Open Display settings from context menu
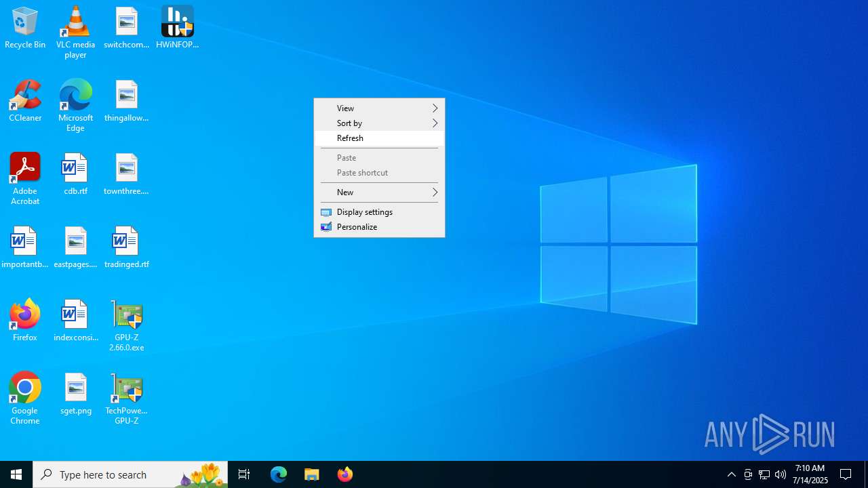The image size is (868, 488). coord(379,212)
